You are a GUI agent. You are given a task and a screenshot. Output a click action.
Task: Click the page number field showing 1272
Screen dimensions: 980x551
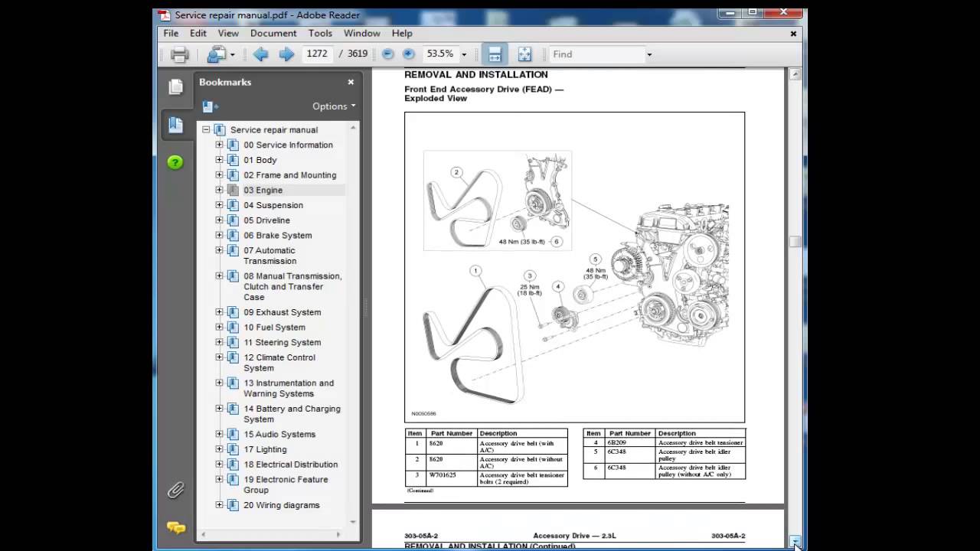pos(316,54)
